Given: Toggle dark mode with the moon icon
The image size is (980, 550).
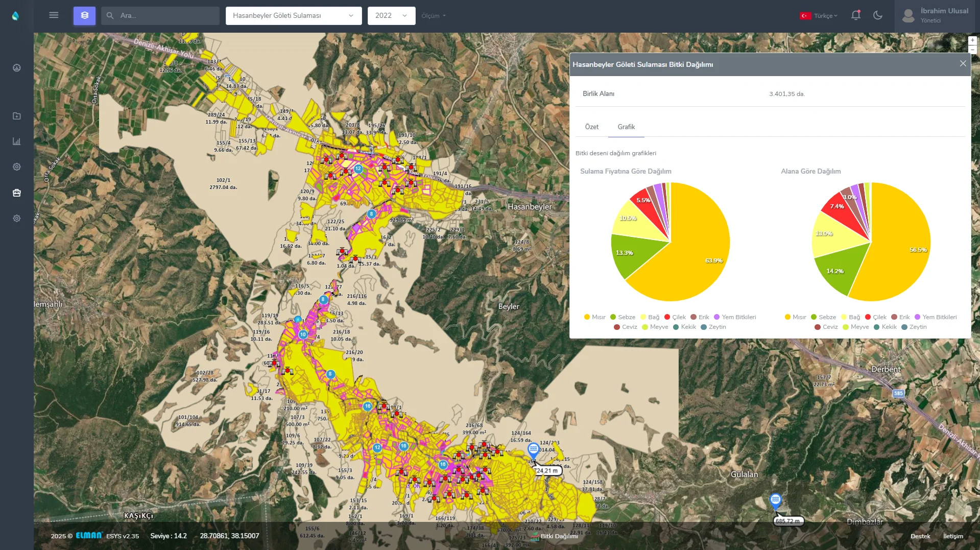Looking at the screenshot, I should [878, 15].
